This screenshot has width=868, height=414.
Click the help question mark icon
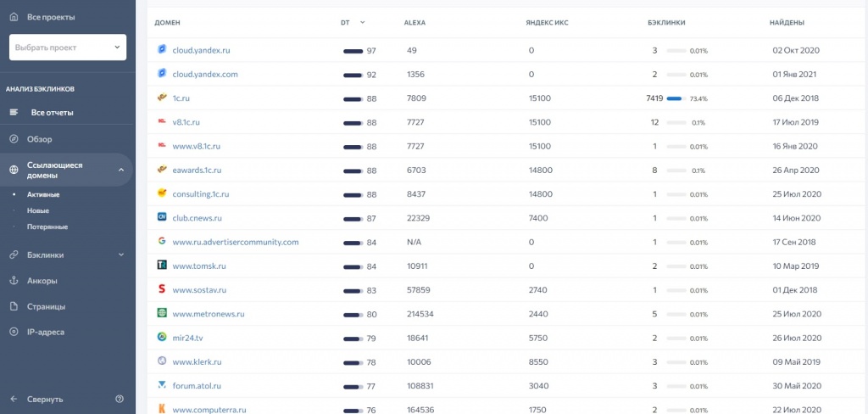(x=120, y=399)
